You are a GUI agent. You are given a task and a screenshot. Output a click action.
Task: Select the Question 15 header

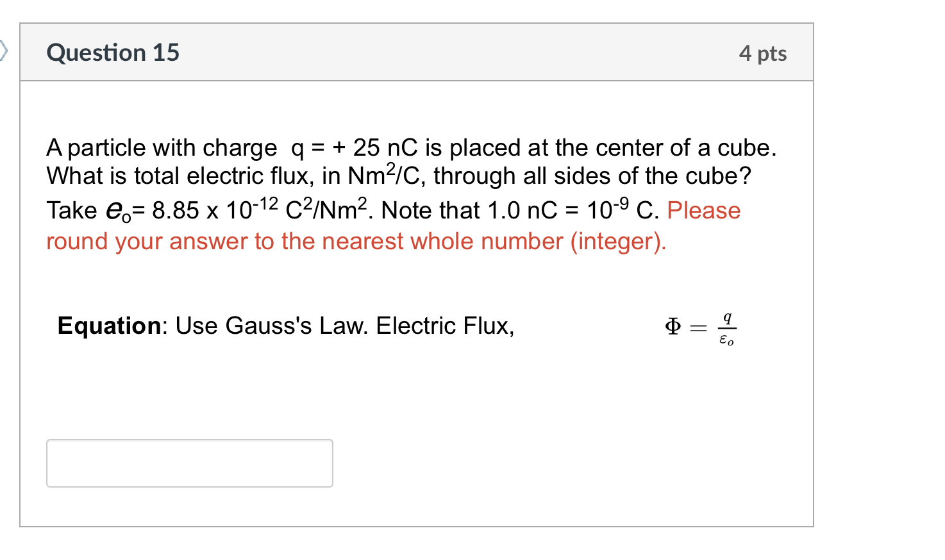(x=113, y=53)
